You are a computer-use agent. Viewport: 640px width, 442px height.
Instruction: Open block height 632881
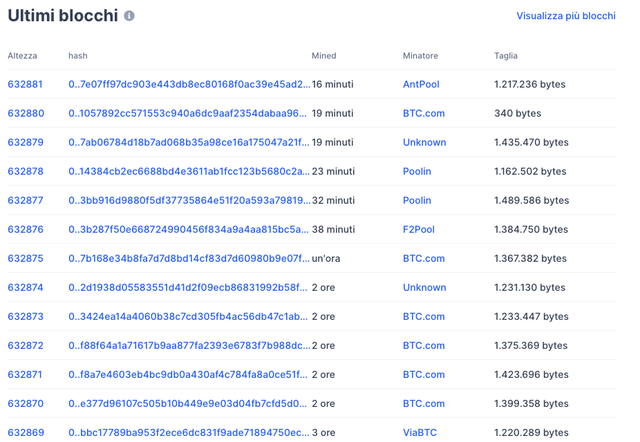(x=25, y=84)
